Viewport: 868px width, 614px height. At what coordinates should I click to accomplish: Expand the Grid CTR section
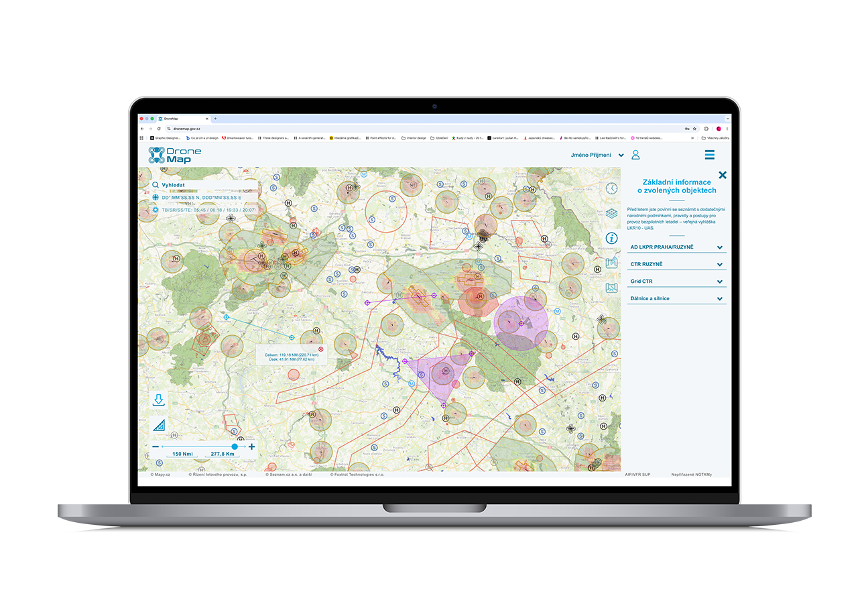coord(677,282)
